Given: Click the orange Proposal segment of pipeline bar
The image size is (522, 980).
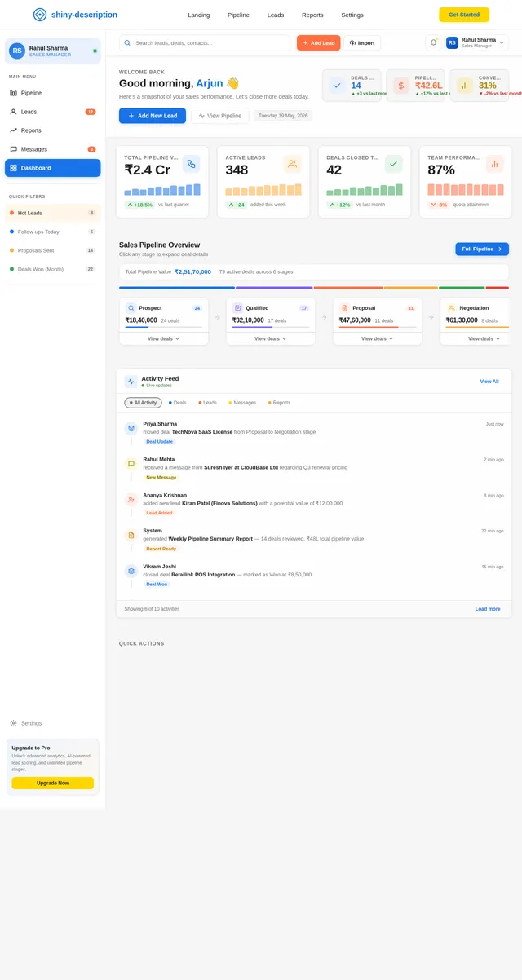Looking at the screenshot, I should click(348, 288).
